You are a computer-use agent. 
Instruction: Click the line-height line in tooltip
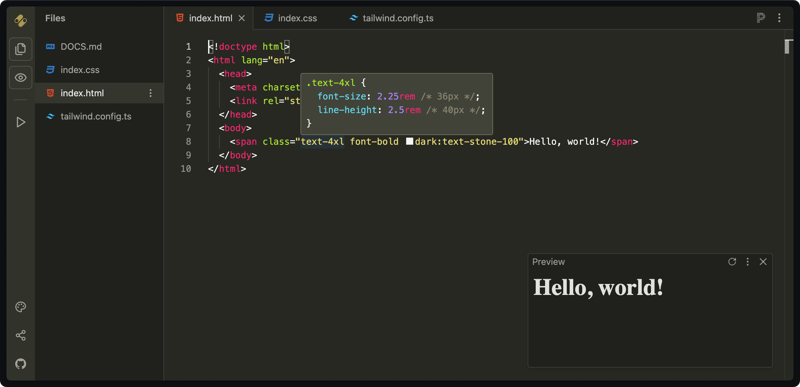pos(401,110)
